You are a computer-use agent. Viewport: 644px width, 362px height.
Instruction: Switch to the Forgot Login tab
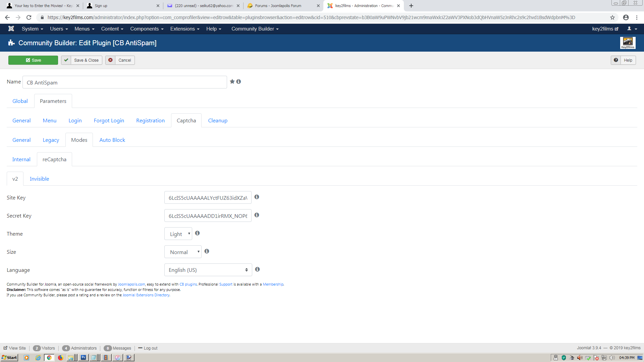tap(109, 120)
